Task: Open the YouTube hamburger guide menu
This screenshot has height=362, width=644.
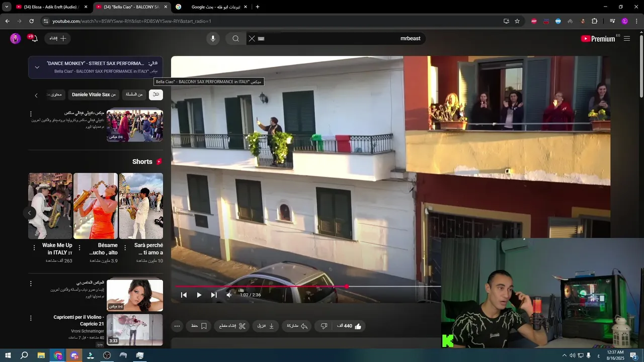Action: point(627,39)
